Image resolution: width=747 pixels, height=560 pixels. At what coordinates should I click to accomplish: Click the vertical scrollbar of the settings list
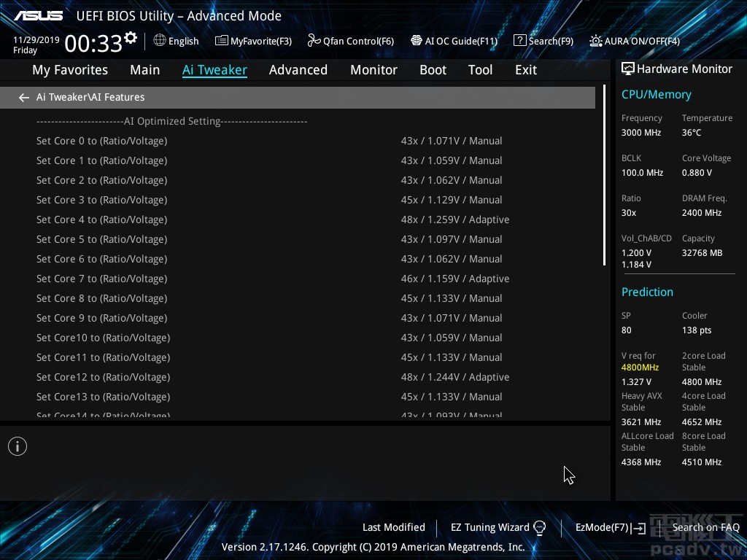click(x=604, y=175)
